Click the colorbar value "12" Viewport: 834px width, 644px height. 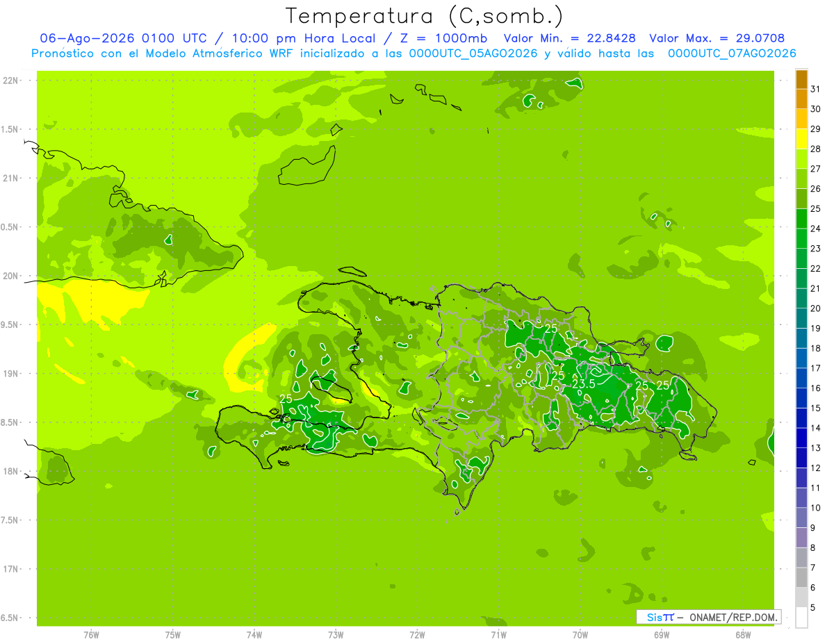click(x=816, y=468)
